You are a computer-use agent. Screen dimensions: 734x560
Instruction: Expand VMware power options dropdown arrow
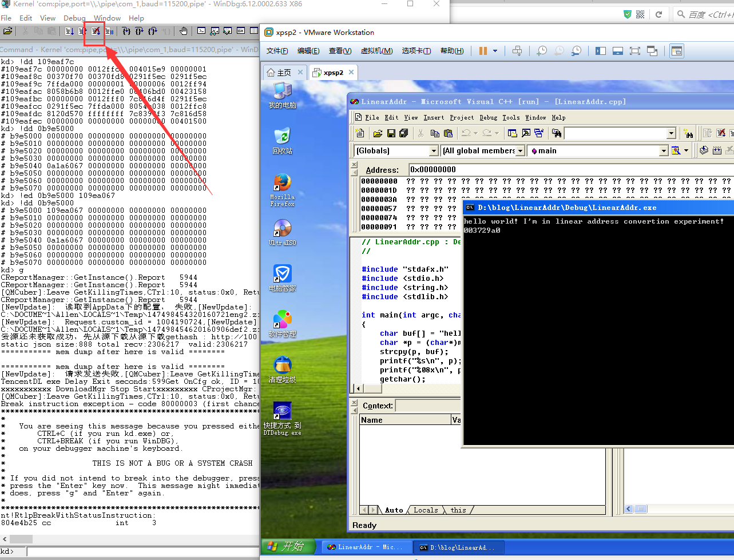(495, 51)
